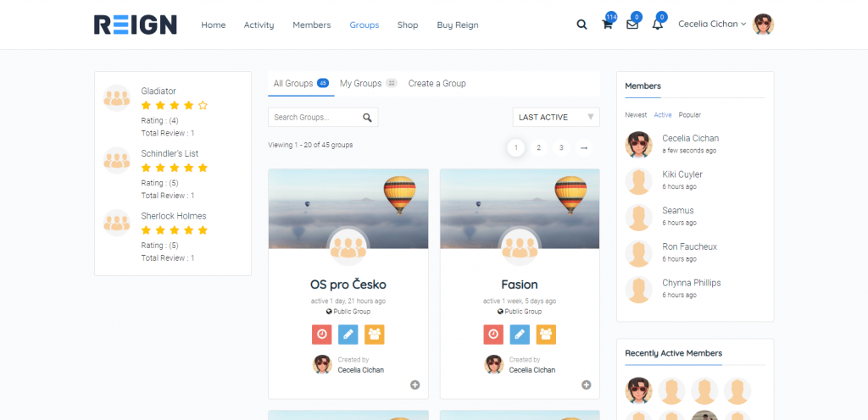The width and height of the screenshot is (868, 420).
Task: Click the Schindler's List star rating
Action: 175,168
